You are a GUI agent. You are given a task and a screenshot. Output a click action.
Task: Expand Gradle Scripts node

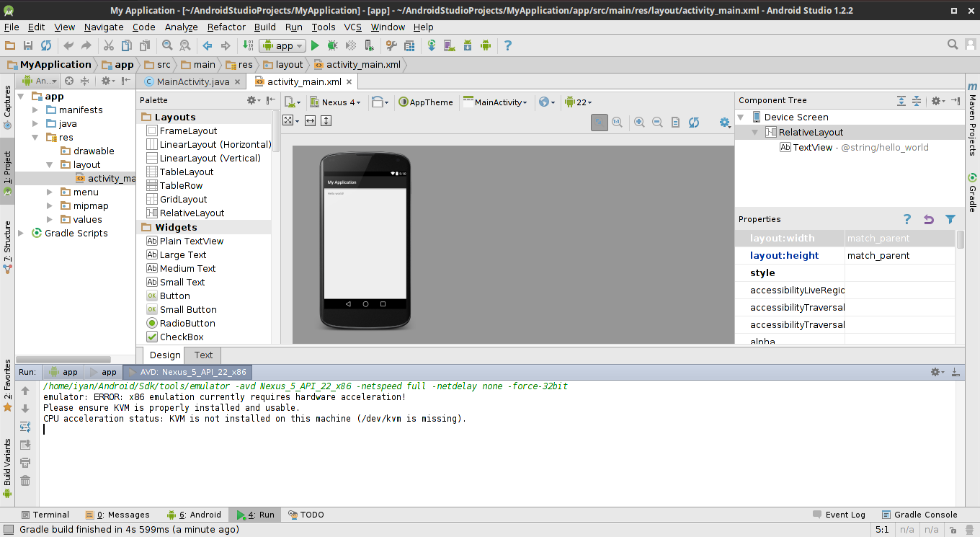pos(22,234)
